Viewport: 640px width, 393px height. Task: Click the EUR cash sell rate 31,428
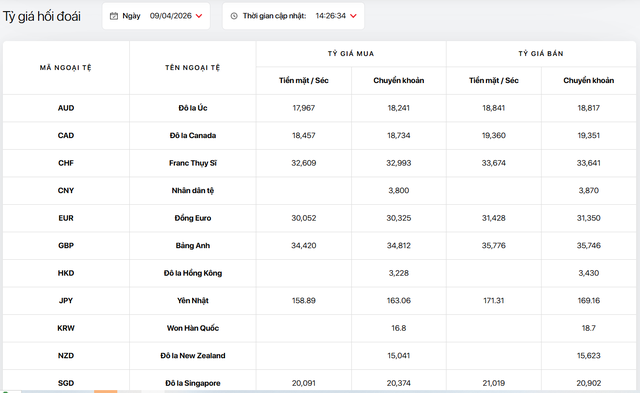pos(493,218)
